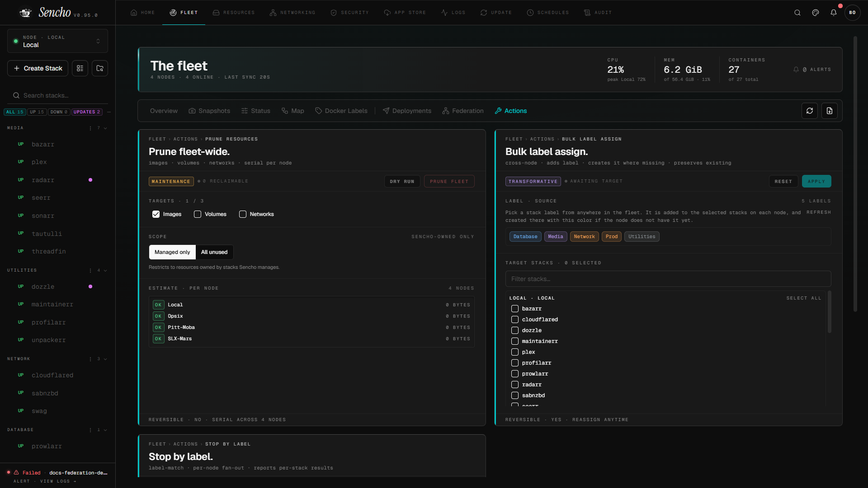Screen dimensions: 868x488
Task: Check the plex target stack checkbox
Action: (x=515, y=352)
